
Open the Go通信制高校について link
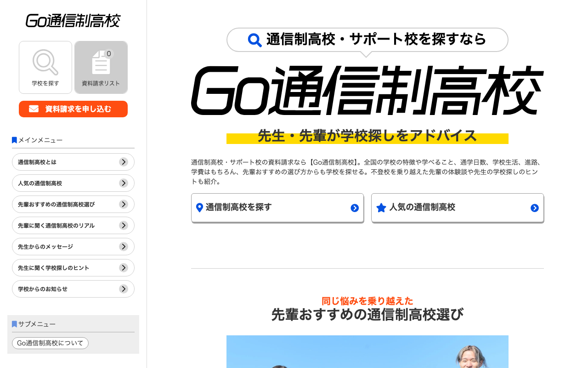click(x=50, y=343)
